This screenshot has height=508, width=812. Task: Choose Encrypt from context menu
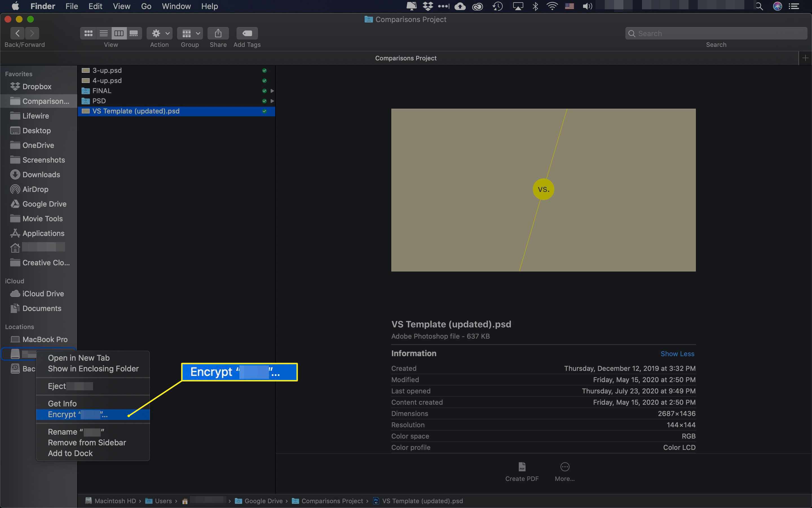pos(92,414)
